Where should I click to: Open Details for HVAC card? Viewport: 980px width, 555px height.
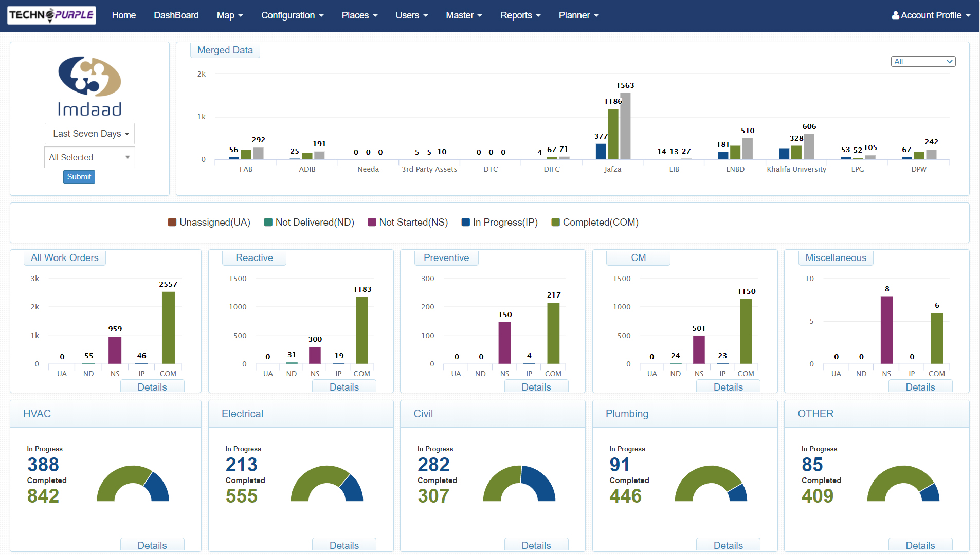[152, 545]
